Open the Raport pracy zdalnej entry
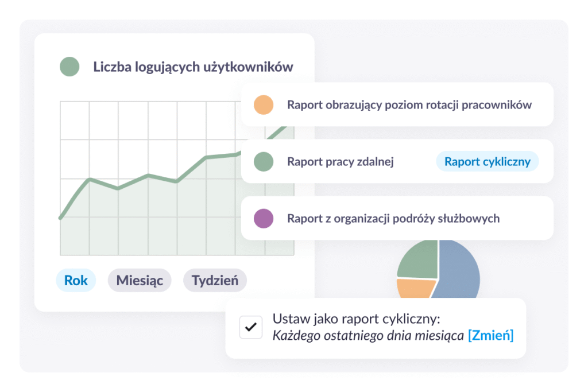The image size is (588, 392). tap(340, 162)
